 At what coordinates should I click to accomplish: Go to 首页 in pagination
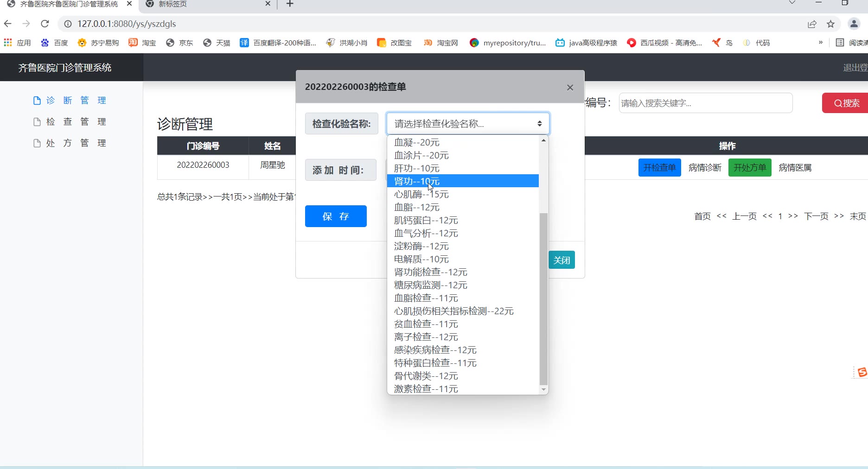702,216
